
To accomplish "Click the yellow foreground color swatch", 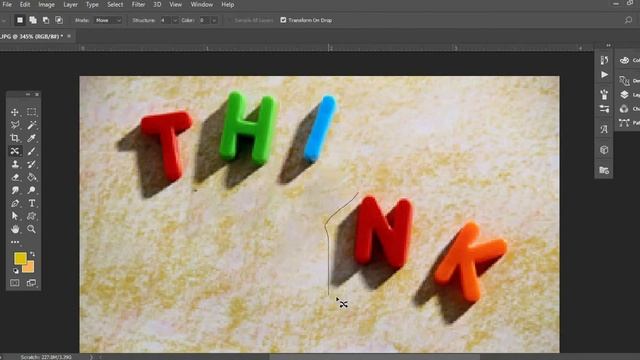I will click(x=20, y=258).
